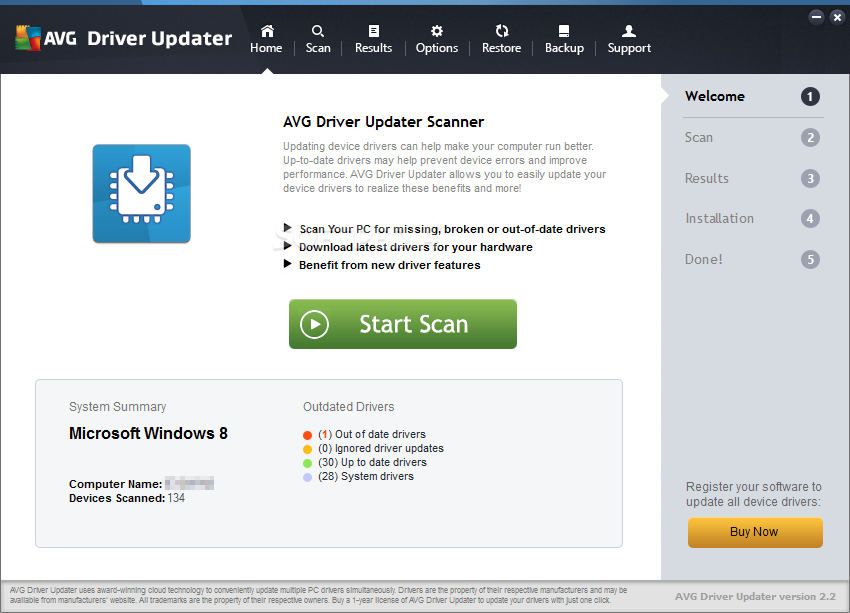Click the red out-of-date status dot

click(x=307, y=435)
